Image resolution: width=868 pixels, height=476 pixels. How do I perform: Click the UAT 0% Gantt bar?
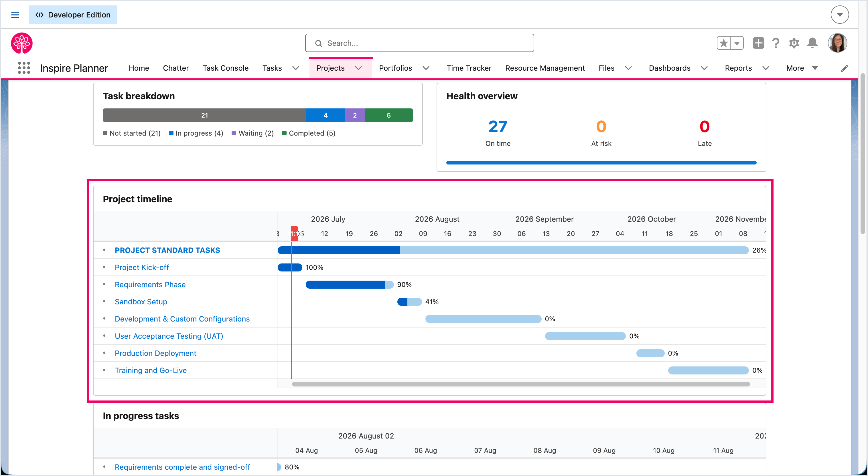585,336
